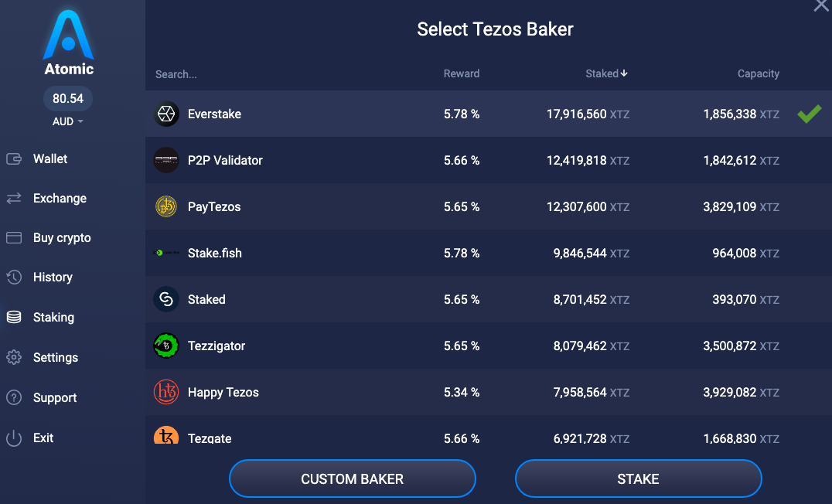The image size is (832, 504).
Task: Sort by Staked column arrow
Action: pyautogui.click(x=624, y=73)
